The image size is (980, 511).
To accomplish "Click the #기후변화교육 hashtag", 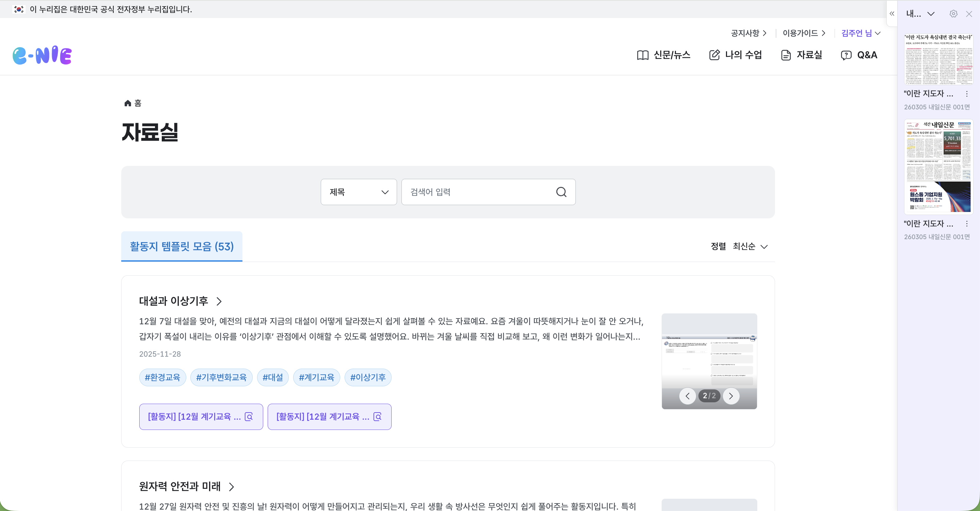I will tap(221, 377).
